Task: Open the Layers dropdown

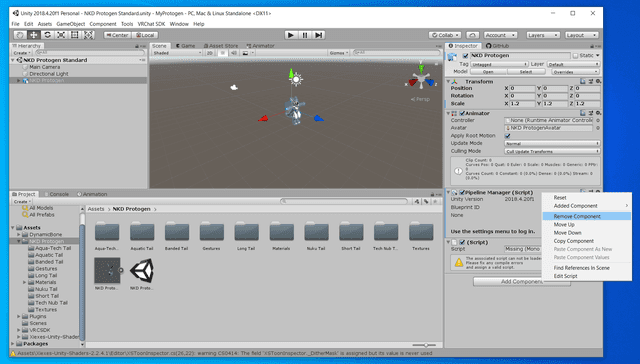Action: 543,35
